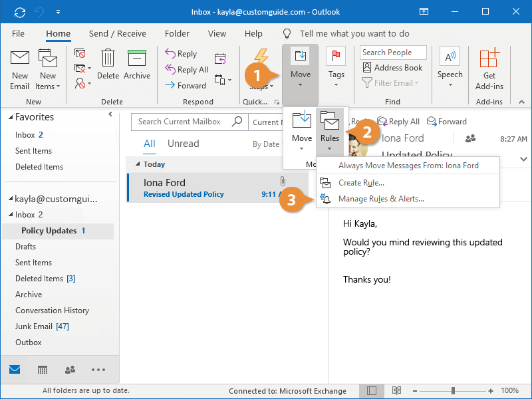Open the Junk Email folder

coord(42,327)
